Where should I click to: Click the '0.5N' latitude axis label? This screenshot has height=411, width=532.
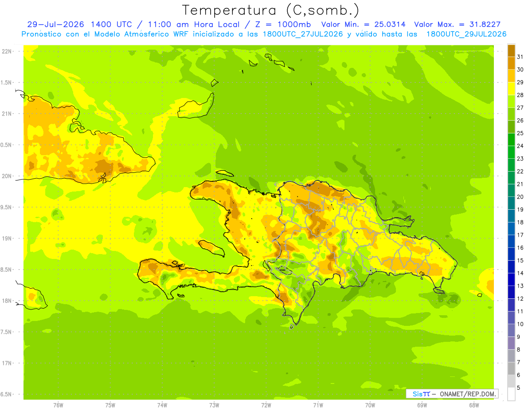[x=7, y=145]
